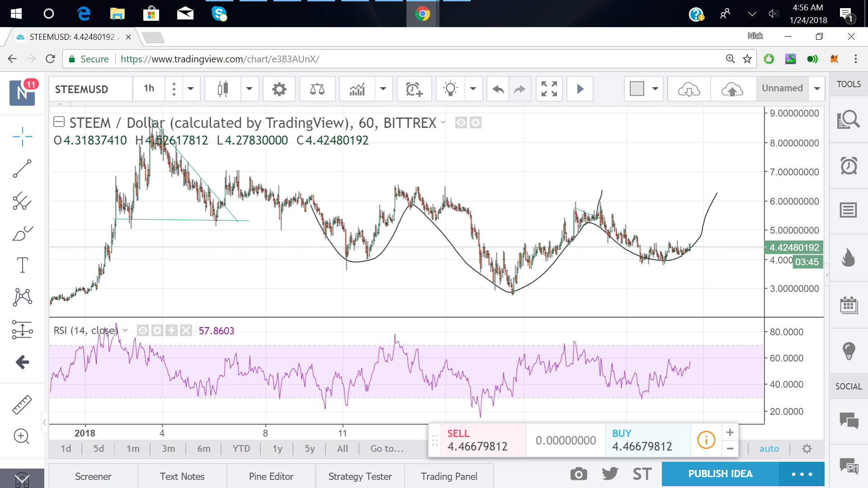This screenshot has height=488, width=868.
Task: Hide the RSI indicator using eye icon
Action: pos(143,331)
